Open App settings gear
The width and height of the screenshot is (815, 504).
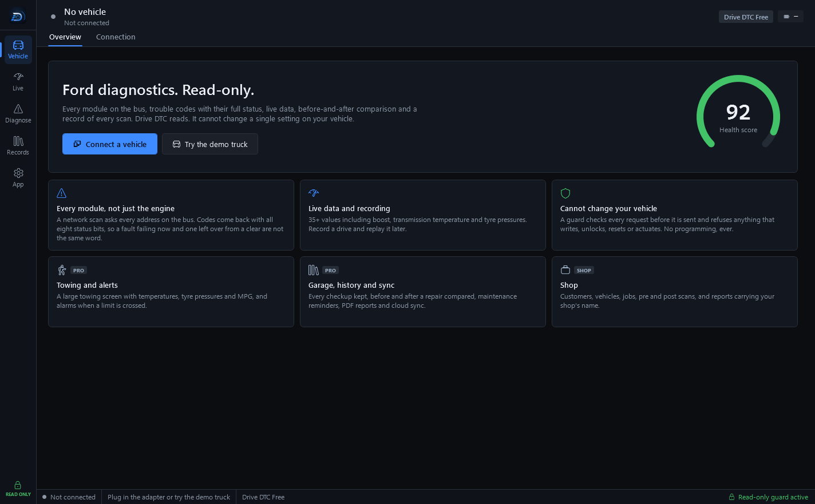click(18, 178)
